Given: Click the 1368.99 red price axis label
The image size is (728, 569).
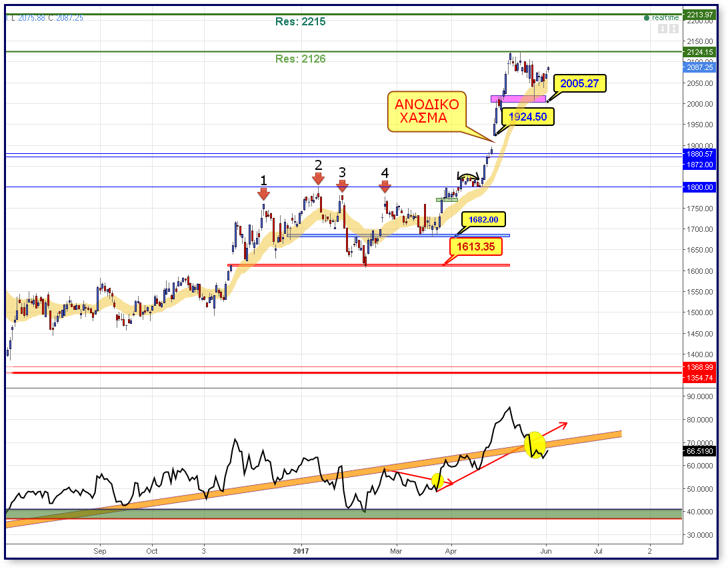Looking at the screenshot, I should click(x=700, y=367).
